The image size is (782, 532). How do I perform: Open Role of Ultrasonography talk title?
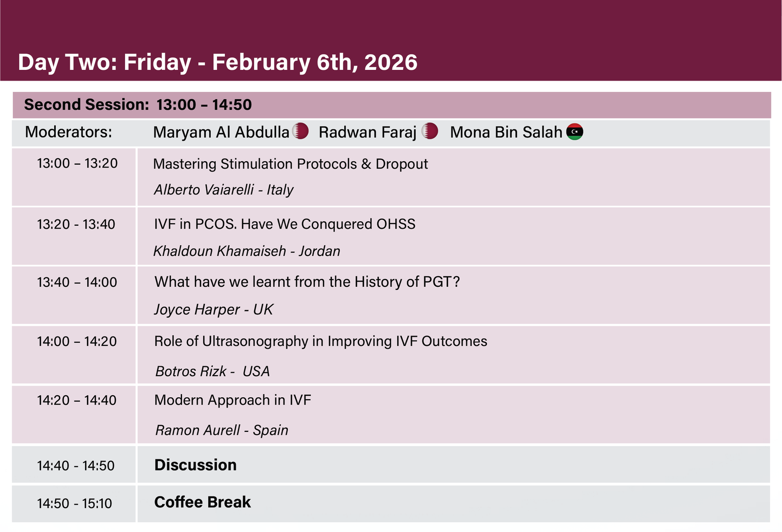pyautogui.click(x=321, y=341)
